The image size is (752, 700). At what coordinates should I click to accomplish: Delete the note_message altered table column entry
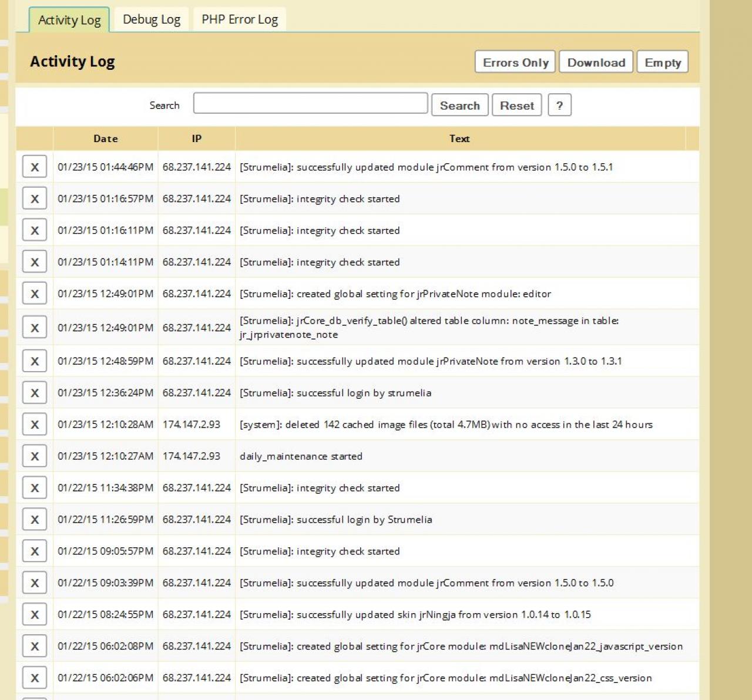click(x=35, y=328)
